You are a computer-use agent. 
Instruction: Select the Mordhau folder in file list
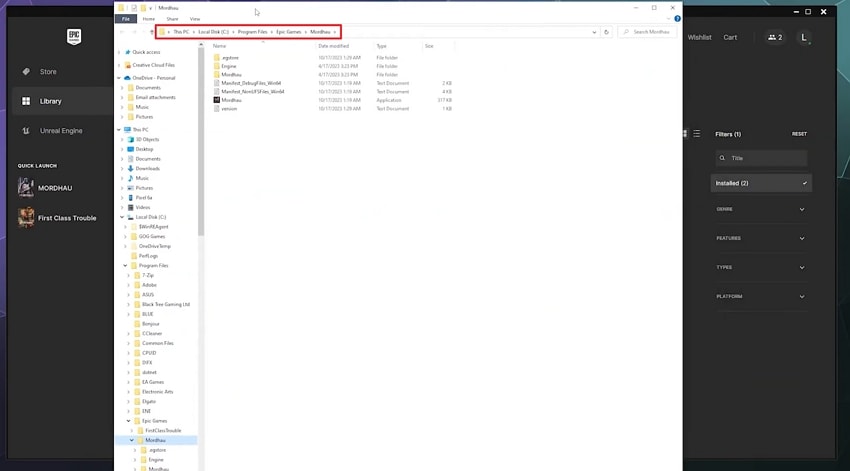[x=231, y=75]
